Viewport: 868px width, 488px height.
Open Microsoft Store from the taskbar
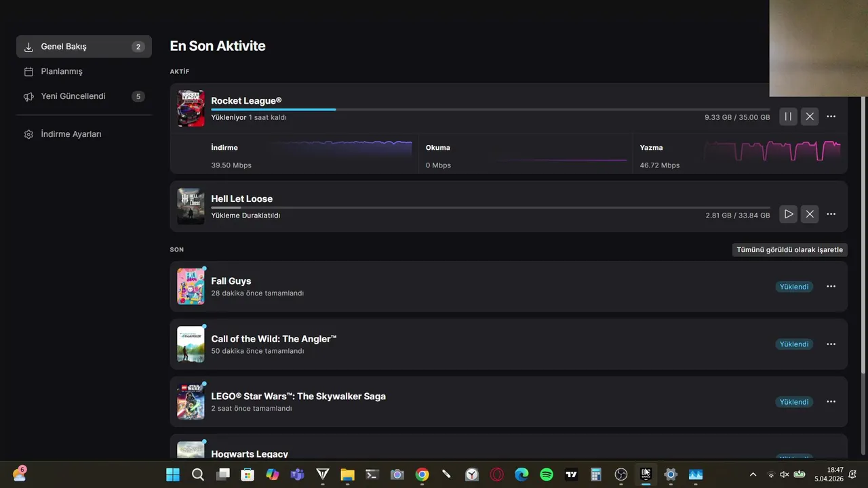(248, 474)
